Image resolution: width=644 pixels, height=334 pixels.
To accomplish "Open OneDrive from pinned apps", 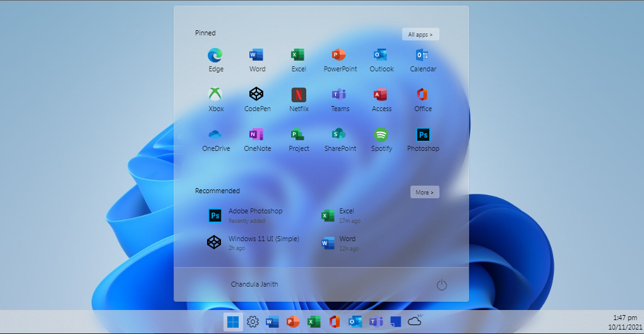I will 215,136.
